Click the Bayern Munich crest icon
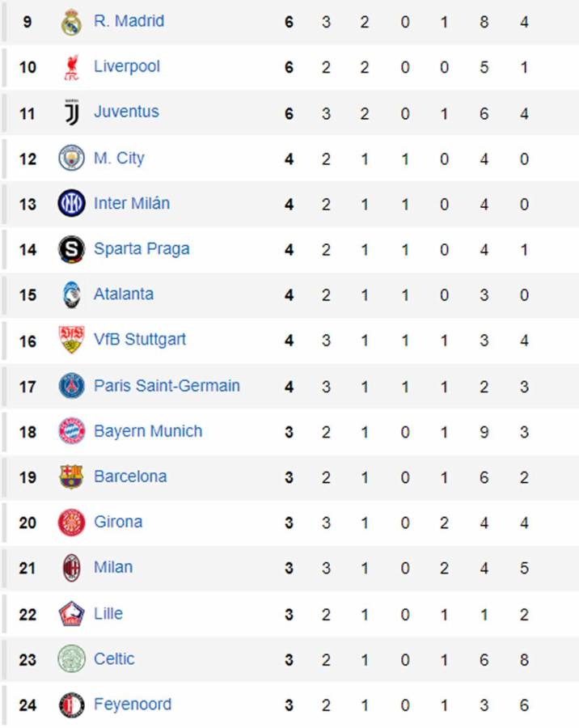 [x=72, y=431]
